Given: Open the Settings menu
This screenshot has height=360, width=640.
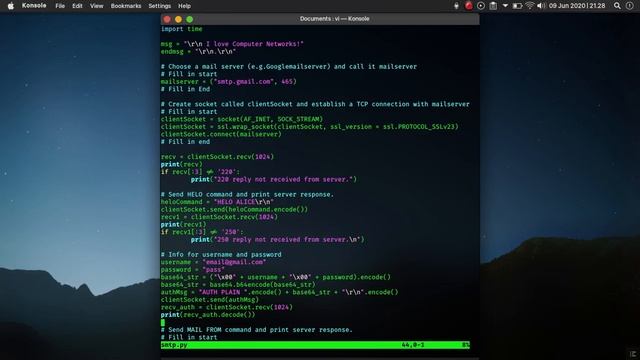Looking at the screenshot, I should (x=160, y=6).
